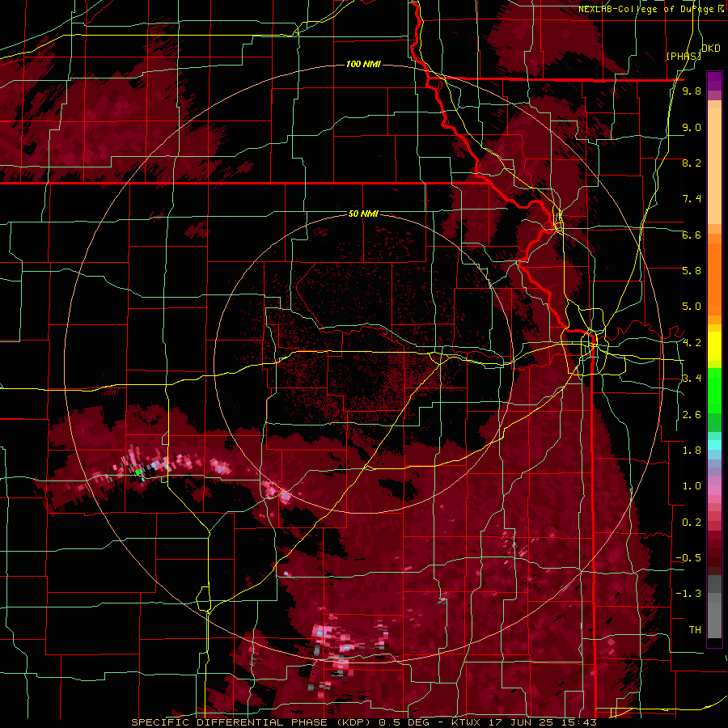Viewport: 728px width, 728px height.
Task: Click the -1.3 value on the color scale
Action: [688, 594]
